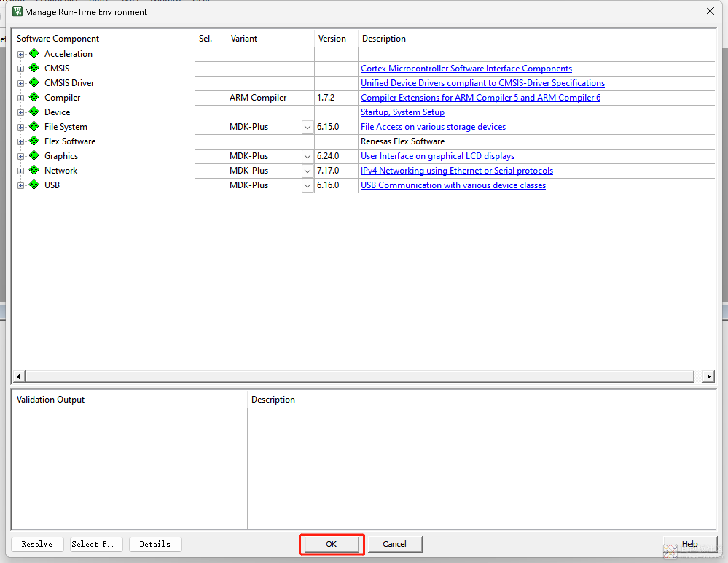This screenshot has width=728, height=563.
Task: Close the Manage Run-Time Environment dialog
Action: click(710, 11)
